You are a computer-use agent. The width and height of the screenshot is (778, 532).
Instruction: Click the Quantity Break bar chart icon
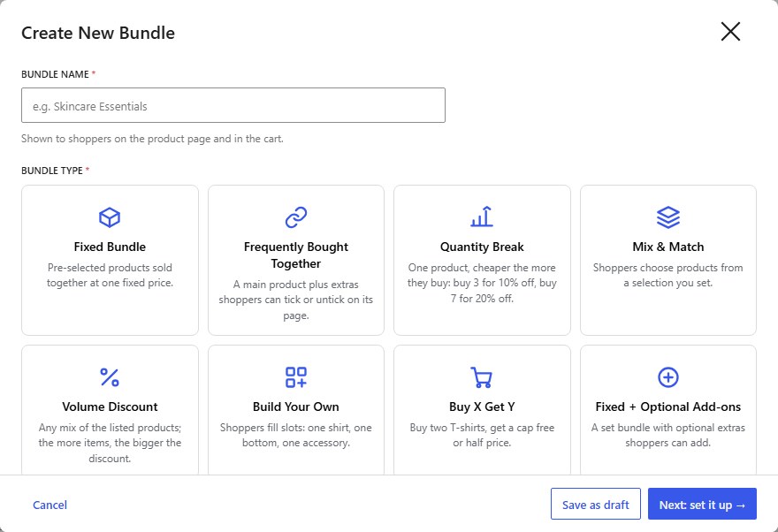[482, 217]
